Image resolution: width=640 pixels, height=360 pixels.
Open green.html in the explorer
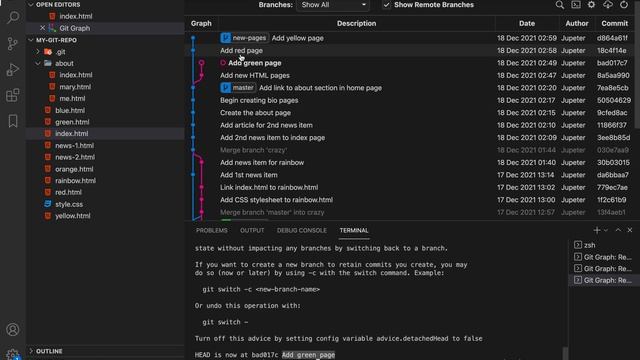72,122
